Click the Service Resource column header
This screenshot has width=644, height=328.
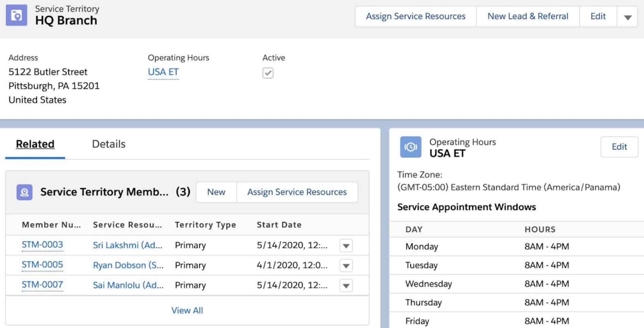(127, 225)
